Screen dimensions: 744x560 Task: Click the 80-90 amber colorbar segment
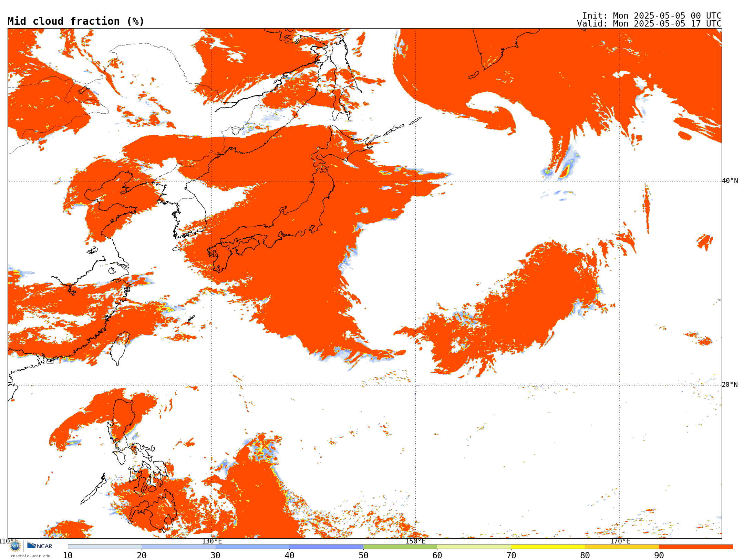coord(622,547)
